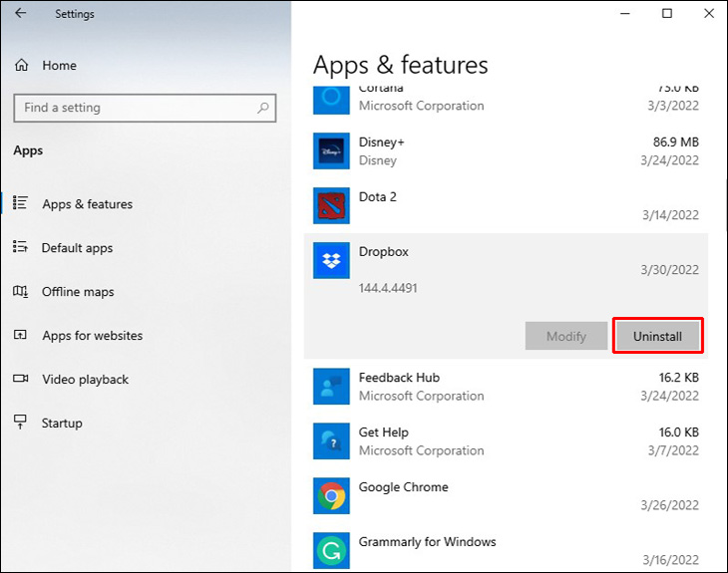
Task: Click the Feedback Hub app icon
Action: tap(331, 387)
